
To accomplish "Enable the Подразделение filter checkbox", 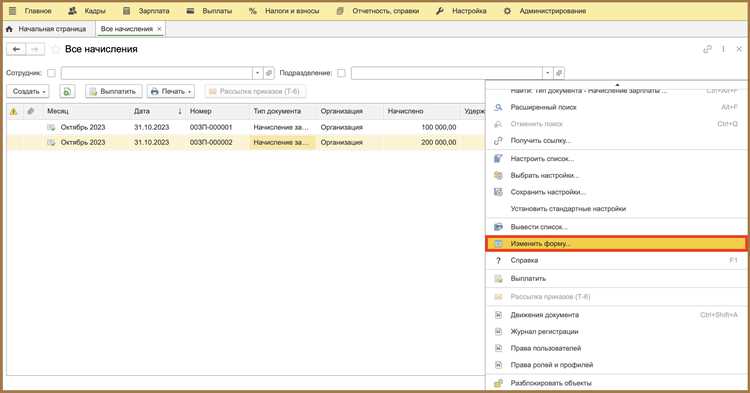I will click(x=341, y=73).
